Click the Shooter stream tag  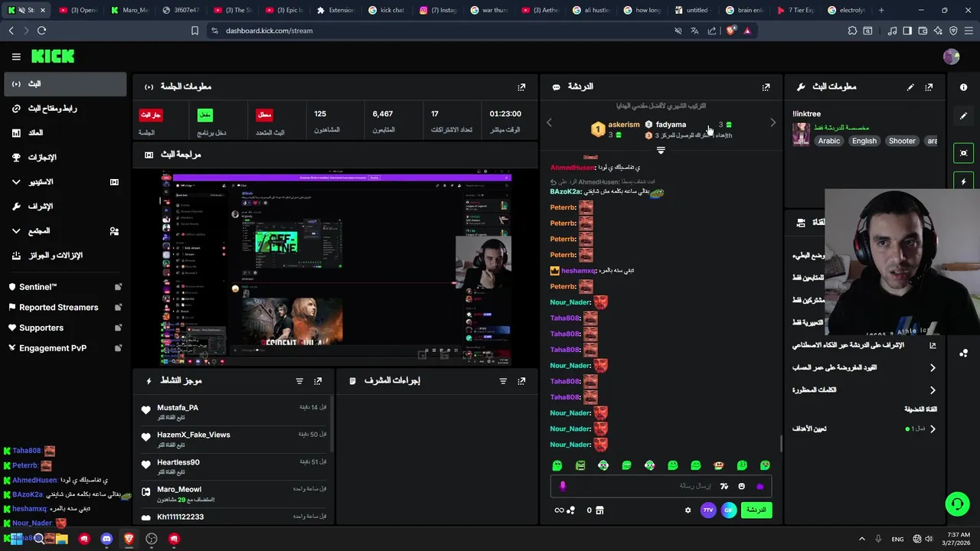(902, 141)
